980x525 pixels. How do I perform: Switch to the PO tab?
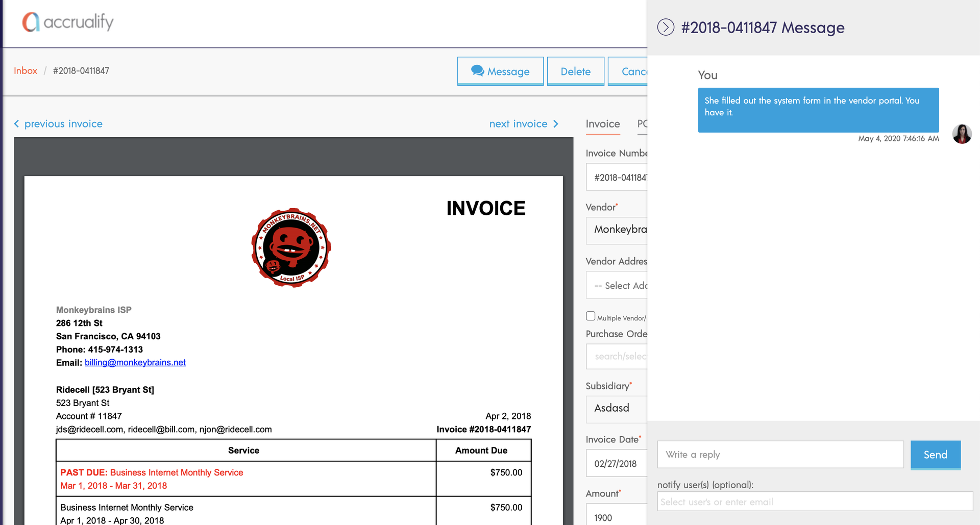[642, 124]
